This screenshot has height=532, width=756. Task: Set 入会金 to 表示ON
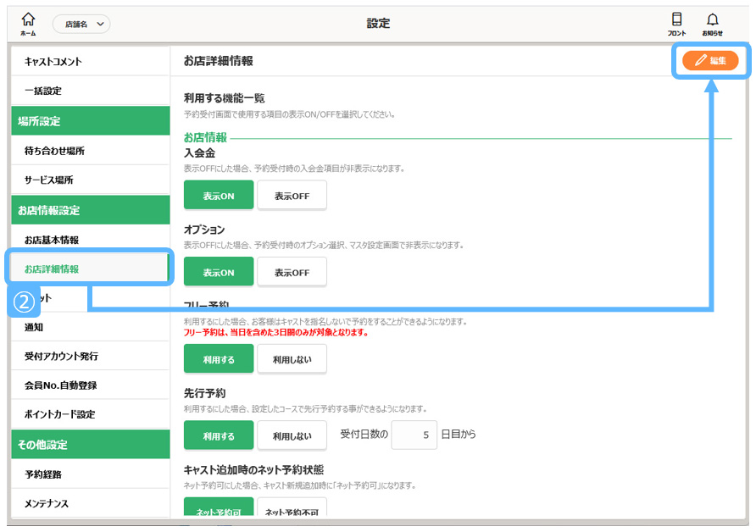(x=219, y=196)
